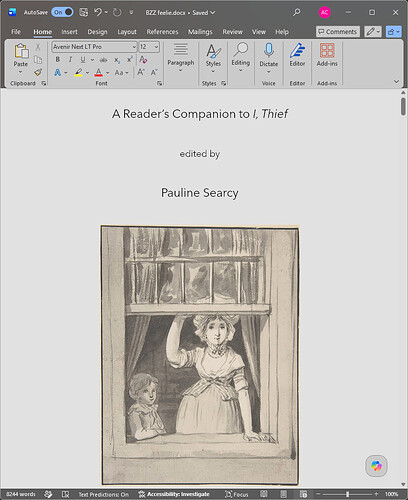Cut selection with the scissors icon
The height and width of the screenshot is (500, 408).
point(38,47)
